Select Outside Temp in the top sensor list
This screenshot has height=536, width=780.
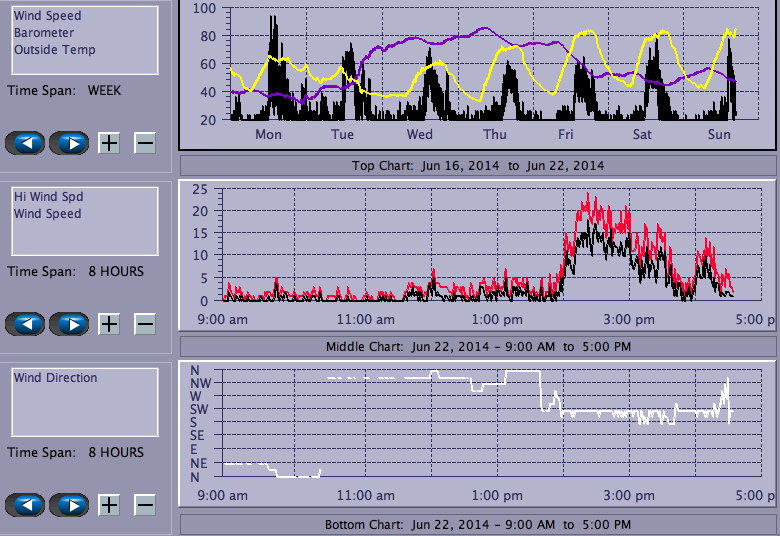[x=55, y=50]
